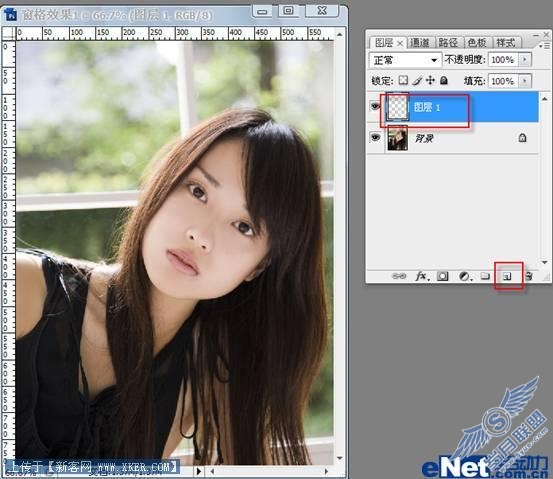Click the lock icon on the 背景 layer
The image size is (553, 479).
tap(522, 138)
